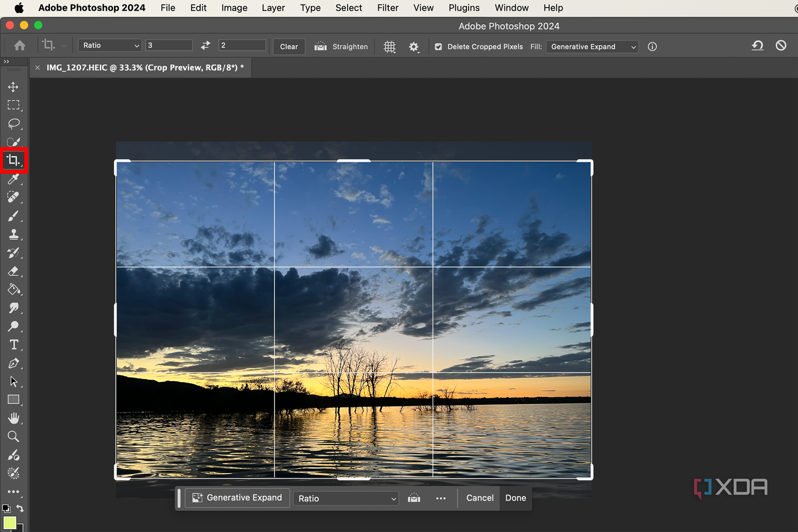Image resolution: width=798 pixels, height=532 pixels.
Task: Click Done to commit crop
Action: (x=516, y=498)
